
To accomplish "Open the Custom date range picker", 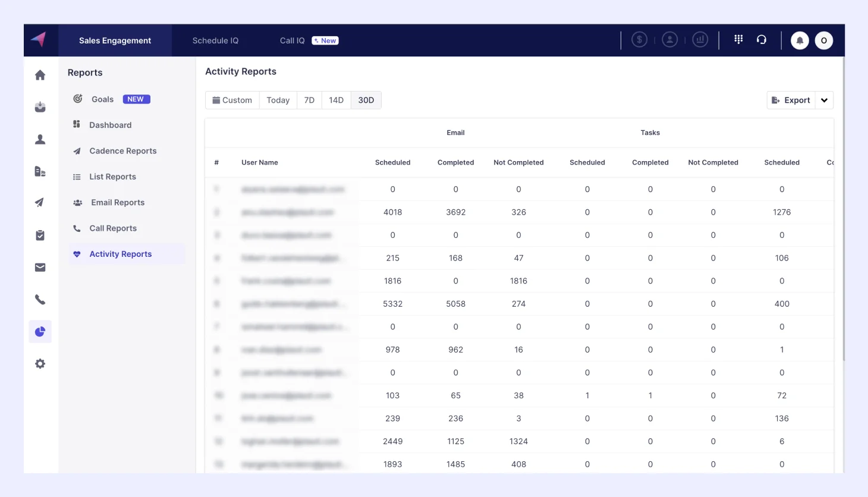I will click(x=232, y=100).
